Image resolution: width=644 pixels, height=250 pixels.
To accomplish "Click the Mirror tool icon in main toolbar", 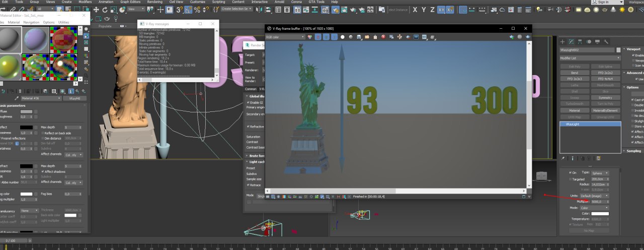I will click(259, 10).
